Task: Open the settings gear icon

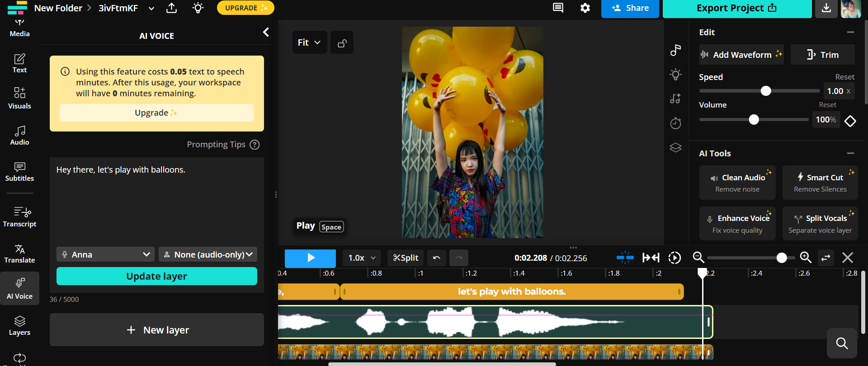Action: click(585, 8)
